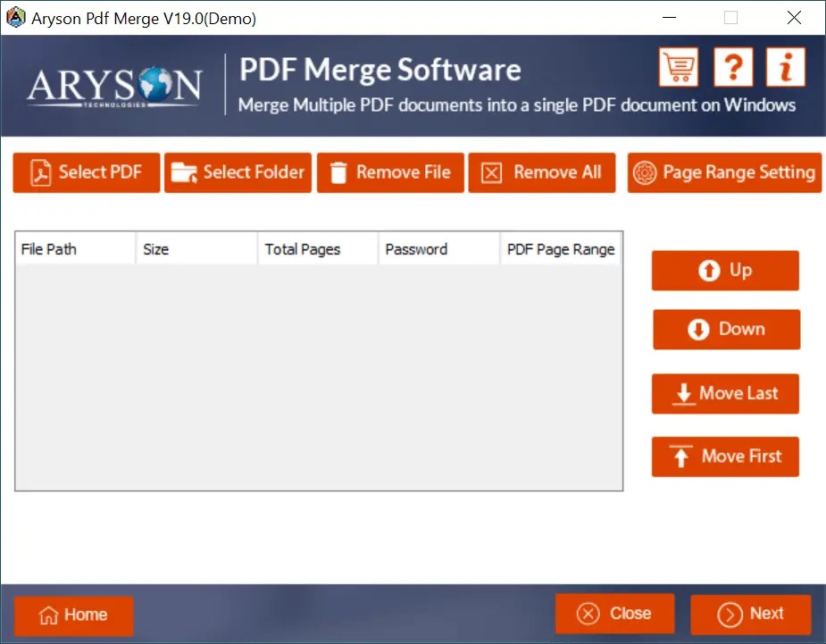Proceed with the Next button

pyautogui.click(x=751, y=614)
